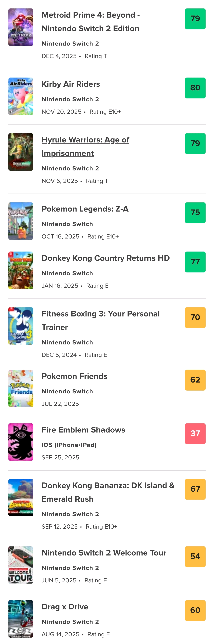This screenshot has width=214, height=644.
Task: Open Nintendo Switch 2 Welcome Tour title
Action: (x=104, y=553)
